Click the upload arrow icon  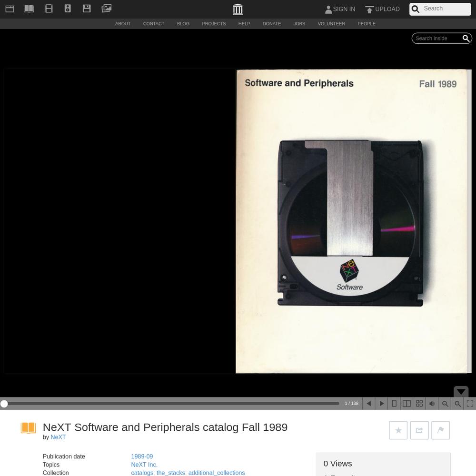(x=369, y=10)
